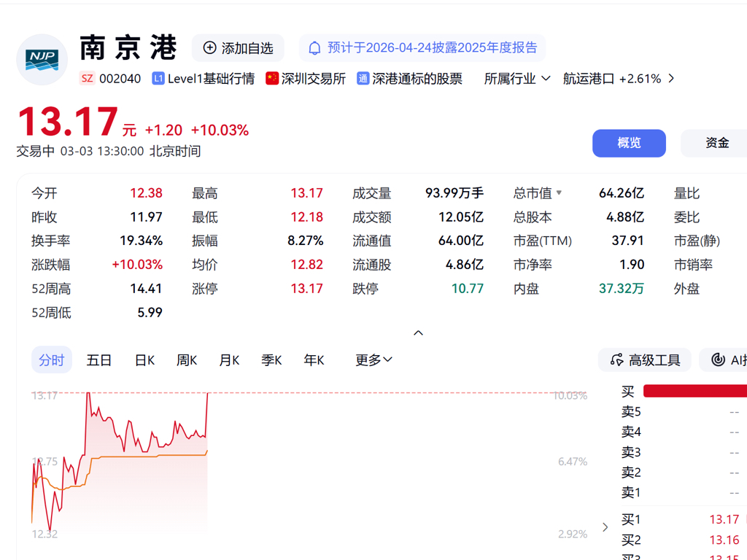Open 航运港口 industry chevron
This screenshot has width=747, height=560.
click(x=671, y=79)
